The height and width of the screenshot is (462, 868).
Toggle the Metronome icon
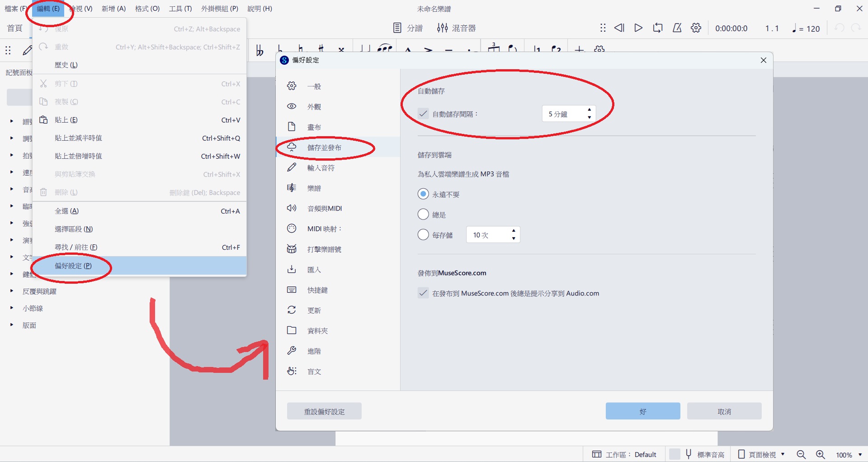coord(677,28)
